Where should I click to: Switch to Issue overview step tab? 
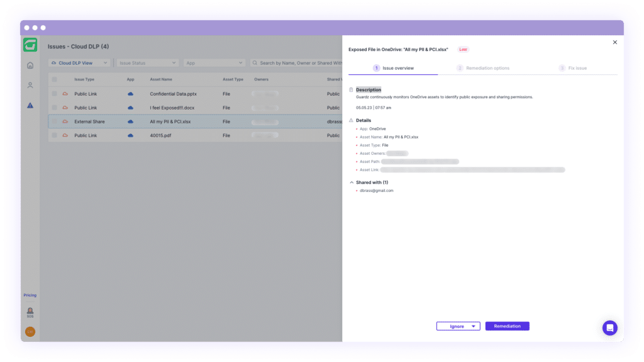393,68
